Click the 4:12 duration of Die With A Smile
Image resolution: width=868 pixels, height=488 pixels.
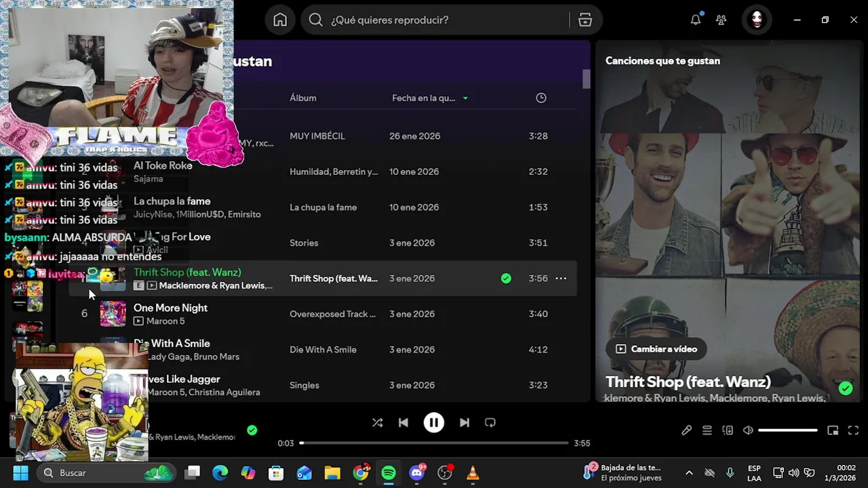[x=538, y=350]
